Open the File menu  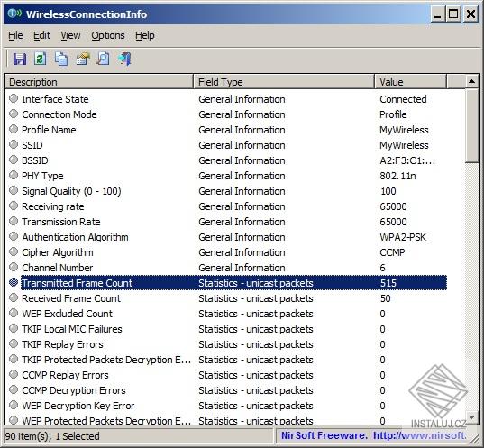pos(15,35)
